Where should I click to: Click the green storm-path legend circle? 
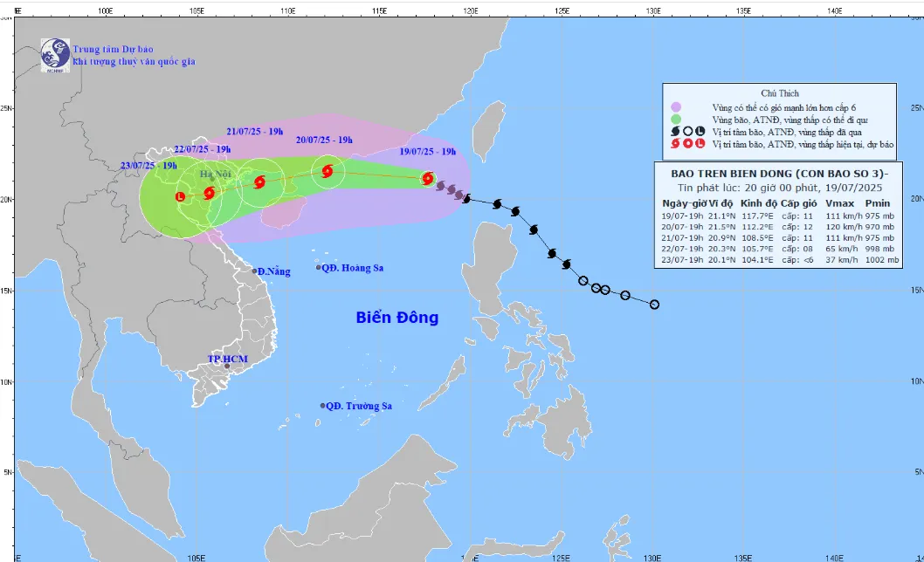click(676, 120)
